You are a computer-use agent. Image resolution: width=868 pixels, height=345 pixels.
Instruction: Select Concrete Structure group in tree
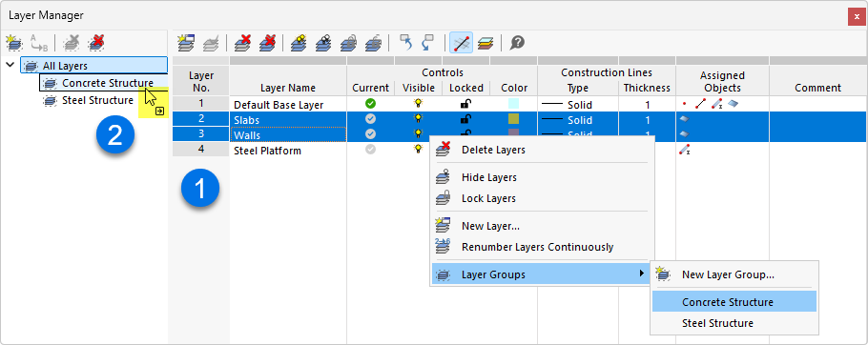(108, 83)
